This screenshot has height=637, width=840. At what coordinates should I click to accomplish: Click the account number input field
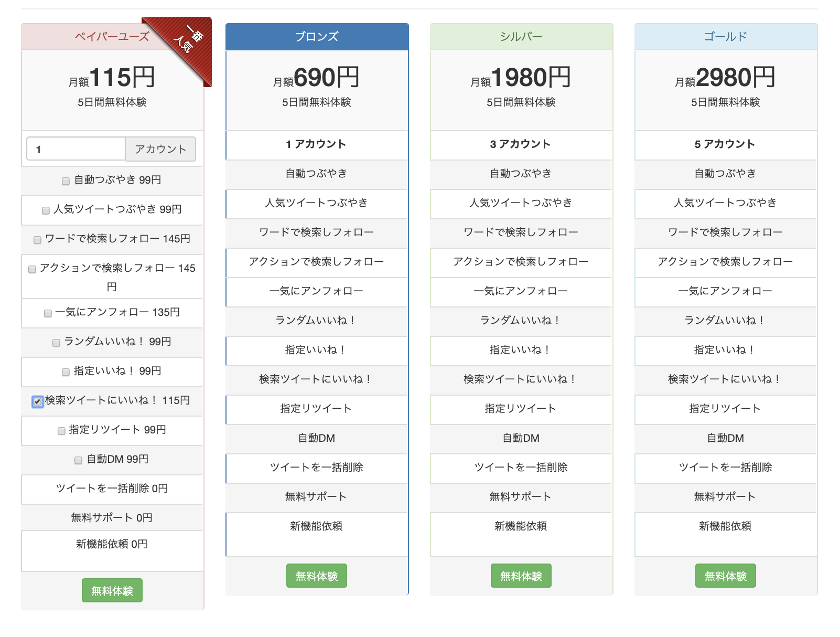(x=76, y=150)
